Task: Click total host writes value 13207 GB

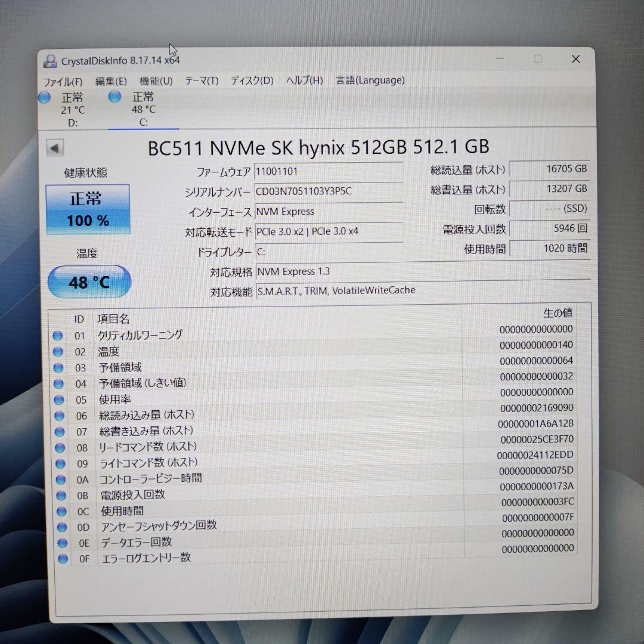Action: (550, 189)
